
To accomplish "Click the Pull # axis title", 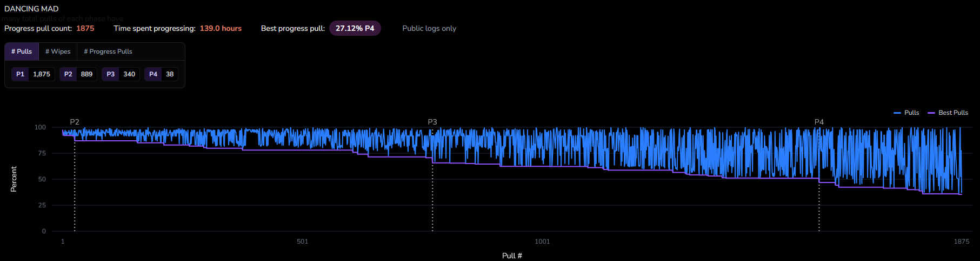I will coord(512,256).
